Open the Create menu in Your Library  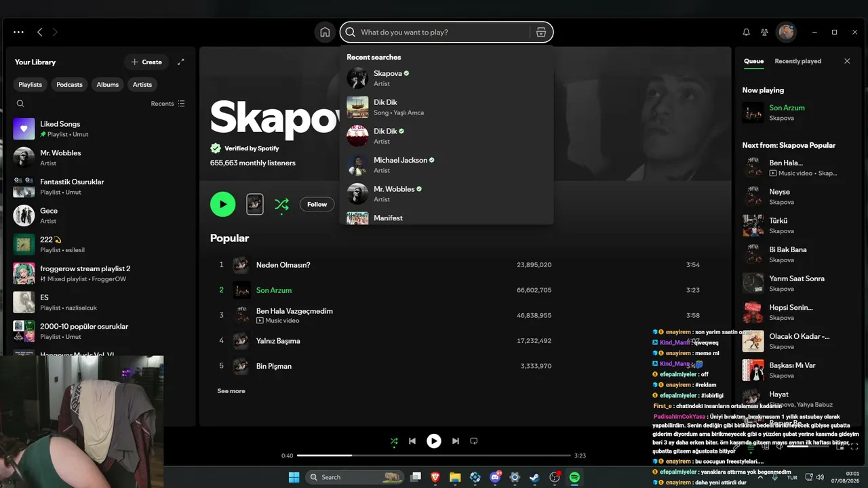(146, 62)
